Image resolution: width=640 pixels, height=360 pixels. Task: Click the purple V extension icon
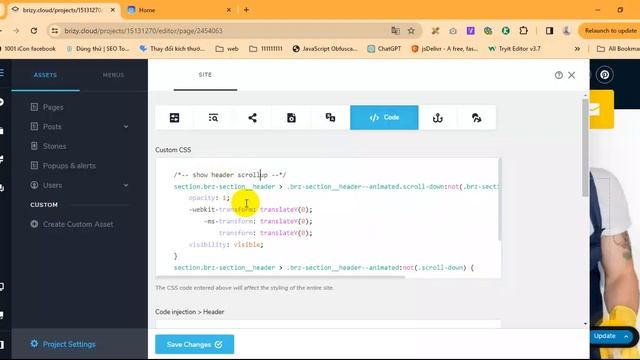(x=471, y=31)
